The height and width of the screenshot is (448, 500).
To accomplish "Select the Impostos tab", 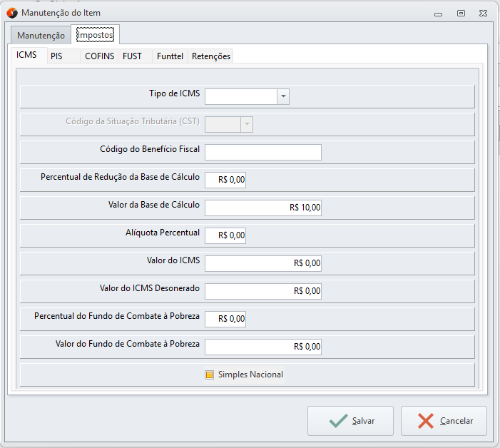I will tap(96, 35).
